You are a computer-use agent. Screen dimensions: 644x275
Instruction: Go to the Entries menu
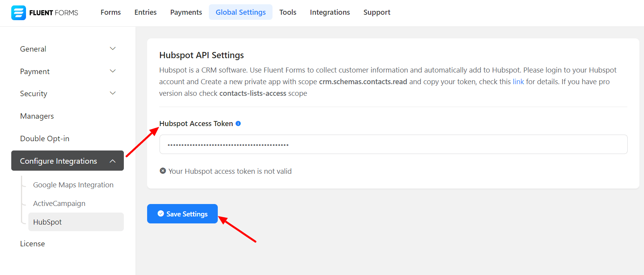[146, 12]
